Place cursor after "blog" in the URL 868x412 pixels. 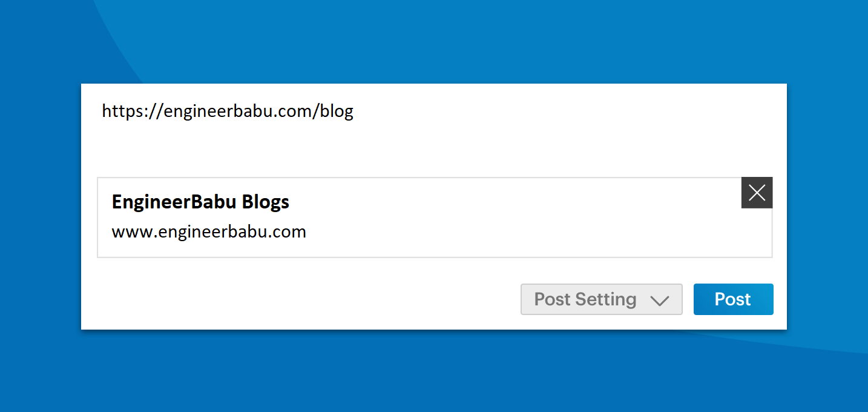pos(354,111)
